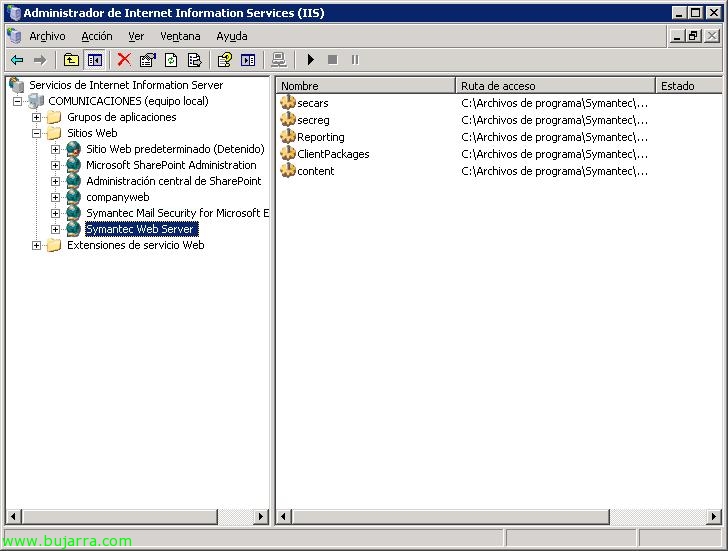Click the tree pane horizontal scrollbar thumb
Viewport: 728px width, 551px height.
tap(120, 516)
